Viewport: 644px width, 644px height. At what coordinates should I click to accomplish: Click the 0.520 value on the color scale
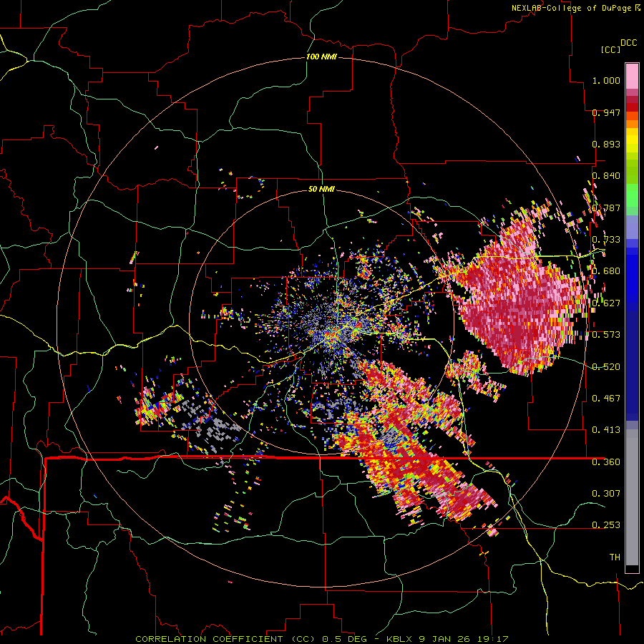point(606,366)
